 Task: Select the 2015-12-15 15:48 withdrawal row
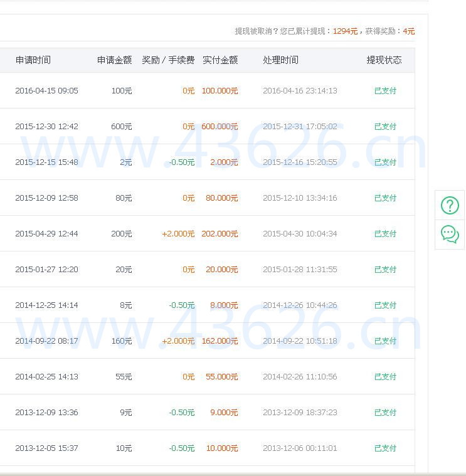[x=208, y=162]
